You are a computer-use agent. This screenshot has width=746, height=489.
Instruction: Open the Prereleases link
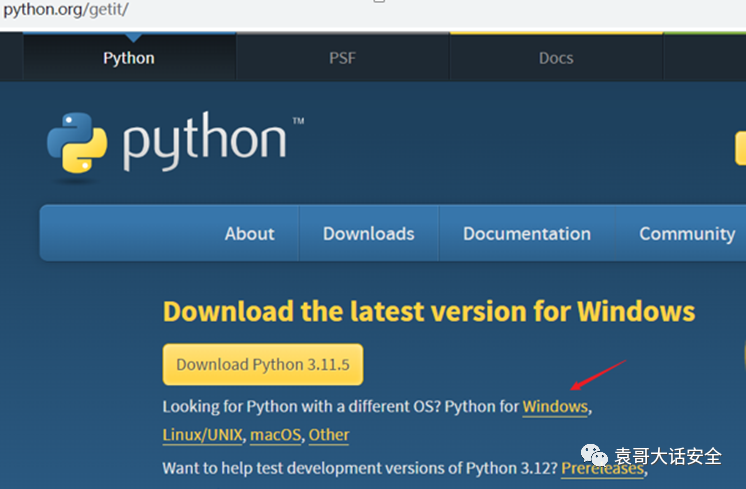(602, 469)
